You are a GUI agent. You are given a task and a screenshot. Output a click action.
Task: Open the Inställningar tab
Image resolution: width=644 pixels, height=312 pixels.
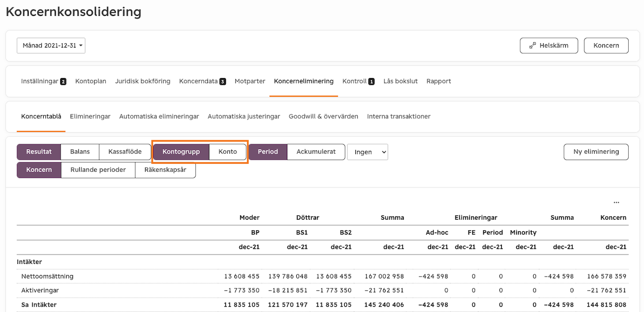pos(44,81)
